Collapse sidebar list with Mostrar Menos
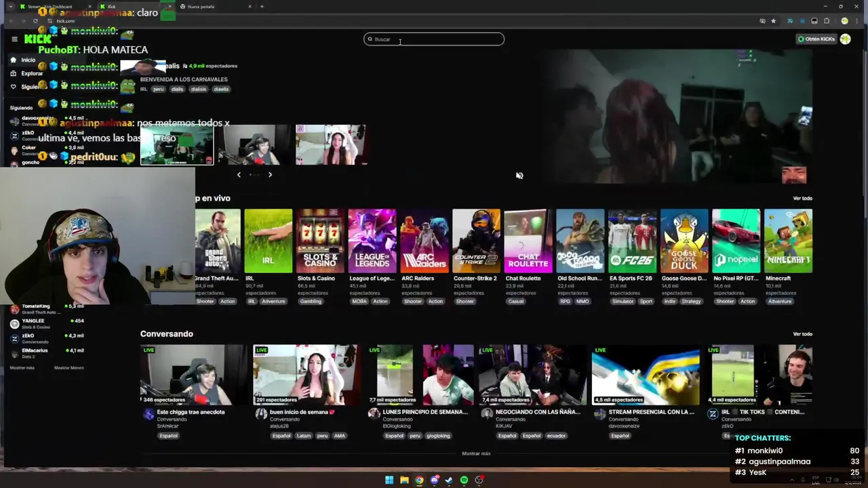 click(x=68, y=368)
